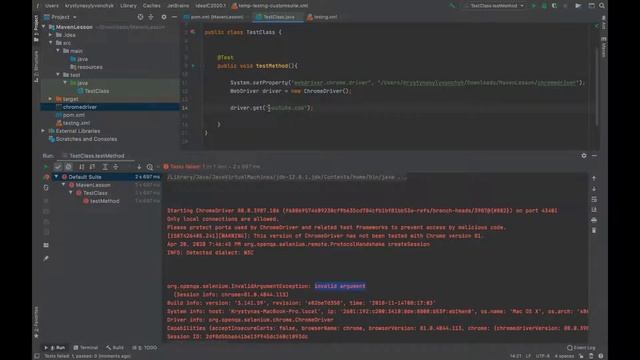Toggle show ignored tests filter
640x360 pixels.
pos(69,167)
